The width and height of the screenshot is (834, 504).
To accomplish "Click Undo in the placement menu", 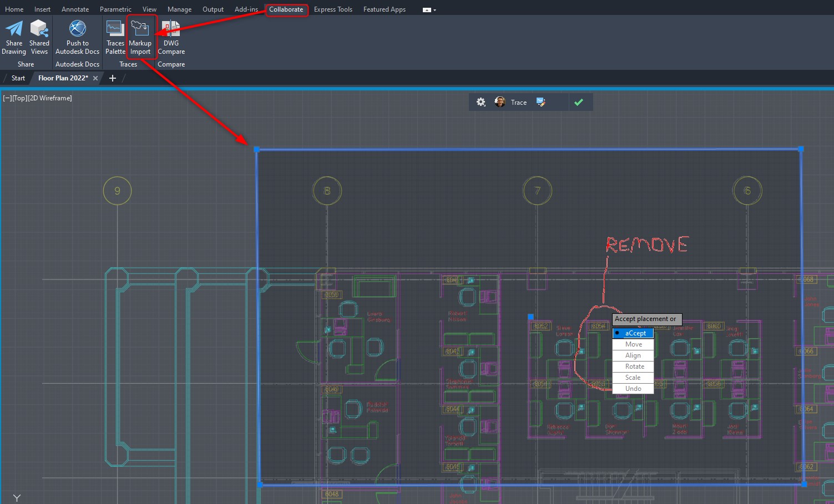I will tap(633, 388).
